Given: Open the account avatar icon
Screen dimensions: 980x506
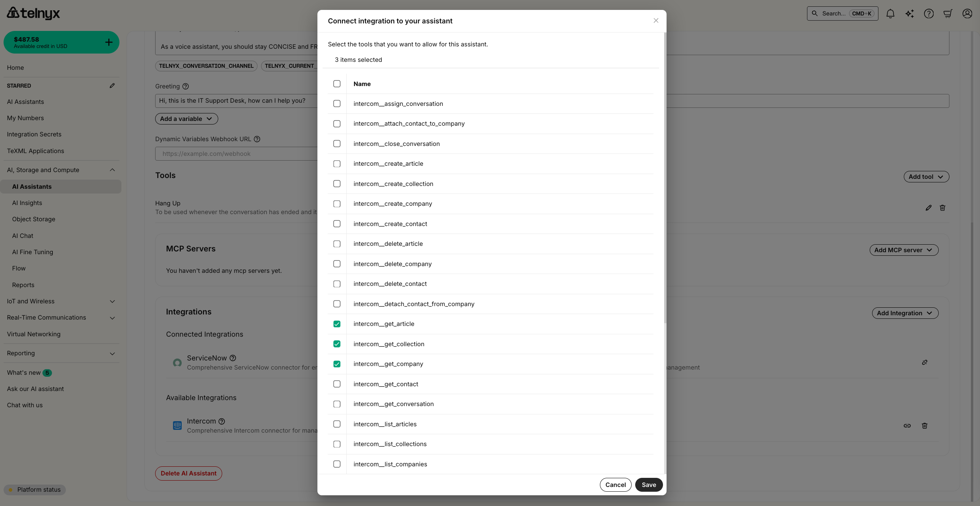Looking at the screenshot, I should tap(967, 13).
